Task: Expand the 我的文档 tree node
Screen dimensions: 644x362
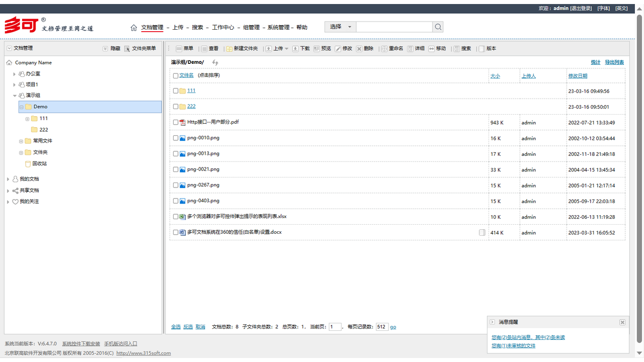Action: click(9, 179)
